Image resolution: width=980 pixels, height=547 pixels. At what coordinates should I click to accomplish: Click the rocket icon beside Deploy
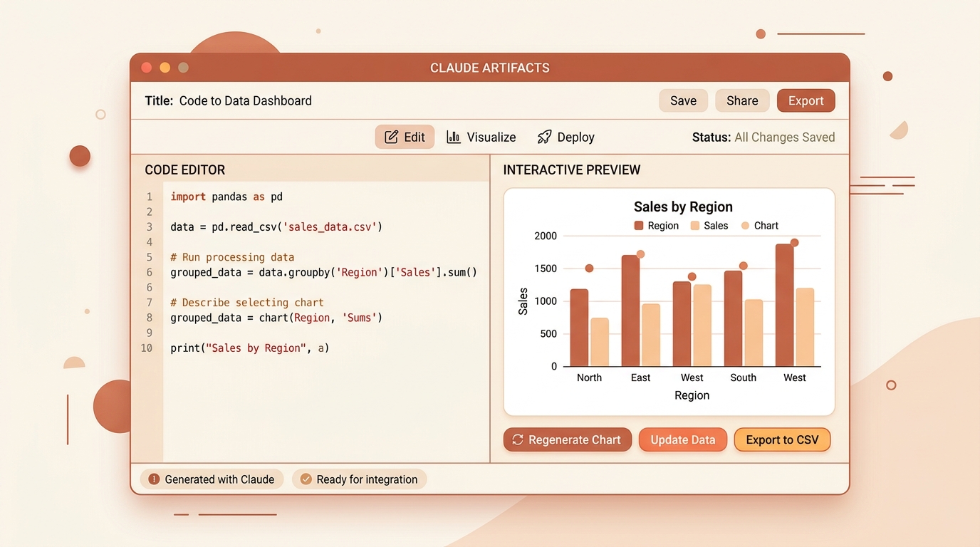click(545, 137)
